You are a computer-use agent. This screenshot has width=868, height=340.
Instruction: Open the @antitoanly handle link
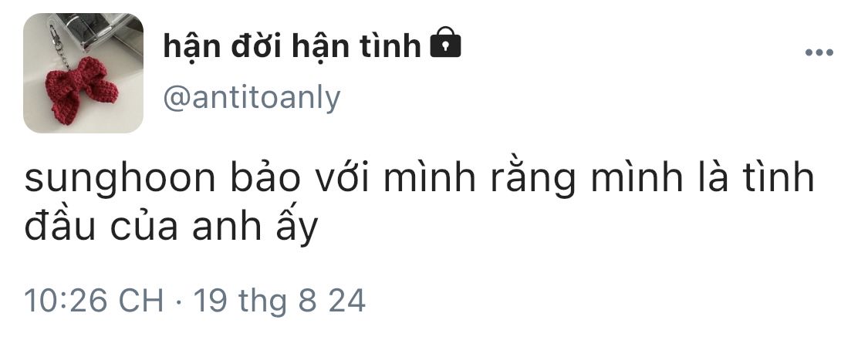tap(252, 99)
